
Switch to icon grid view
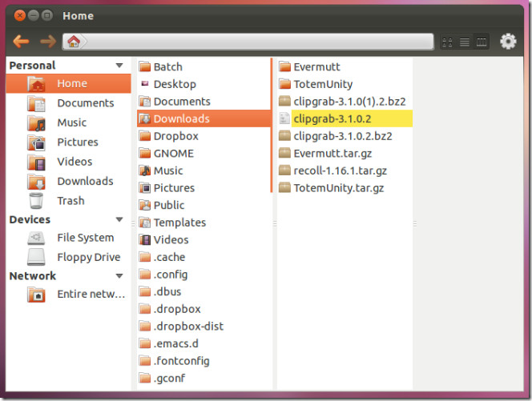(x=448, y=42)
